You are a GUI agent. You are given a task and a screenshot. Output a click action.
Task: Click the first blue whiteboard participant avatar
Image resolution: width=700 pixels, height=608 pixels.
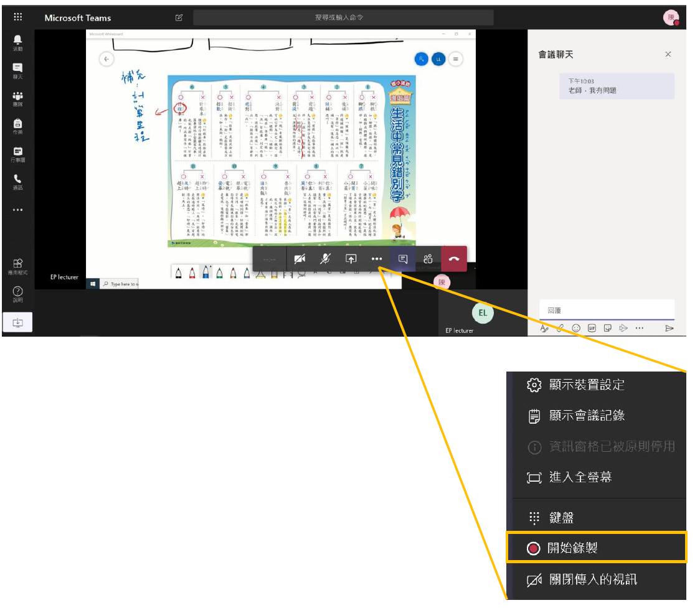(421, 59)
